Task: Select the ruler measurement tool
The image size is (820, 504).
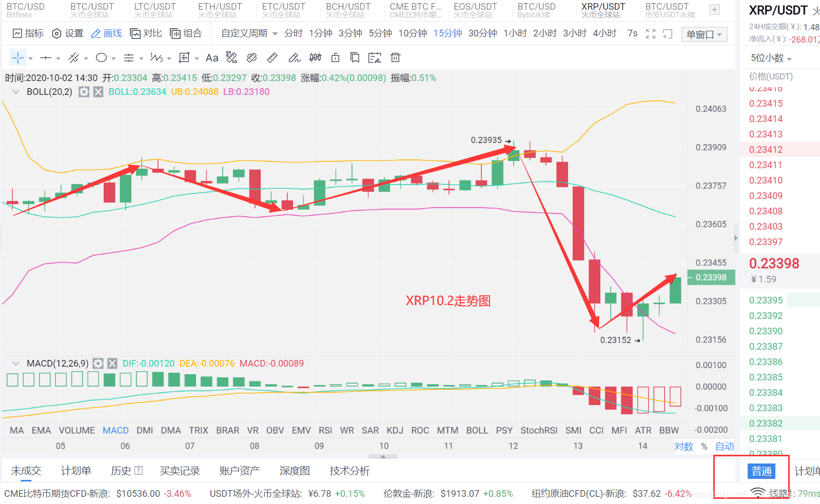Action: tap(272, 58)
